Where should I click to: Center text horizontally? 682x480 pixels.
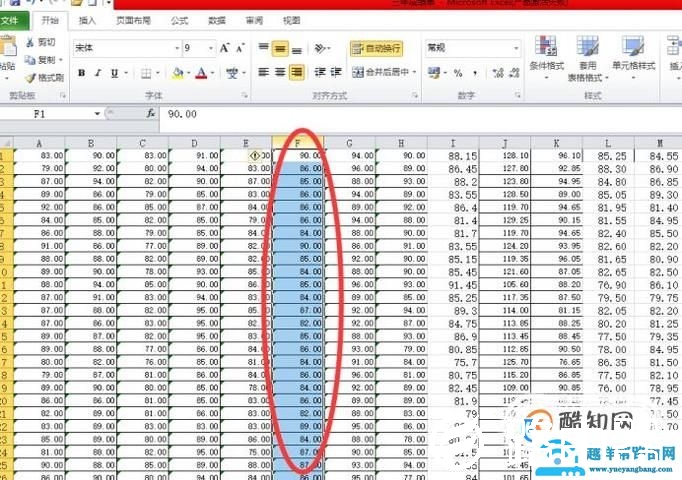coord(280,72)
